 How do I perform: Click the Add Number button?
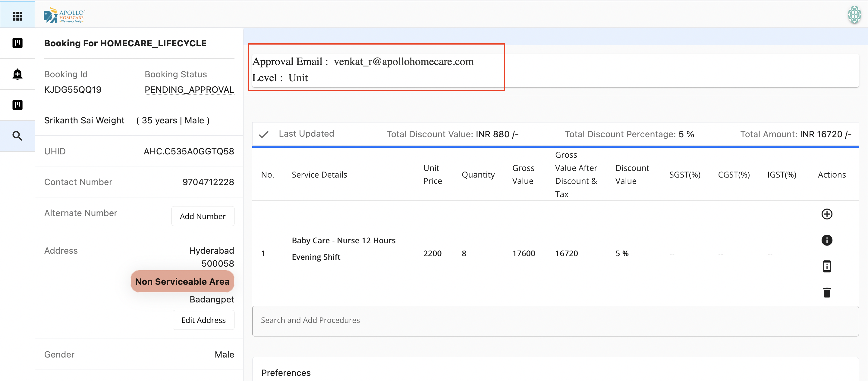pyautogui.click(x=203, y=216)
